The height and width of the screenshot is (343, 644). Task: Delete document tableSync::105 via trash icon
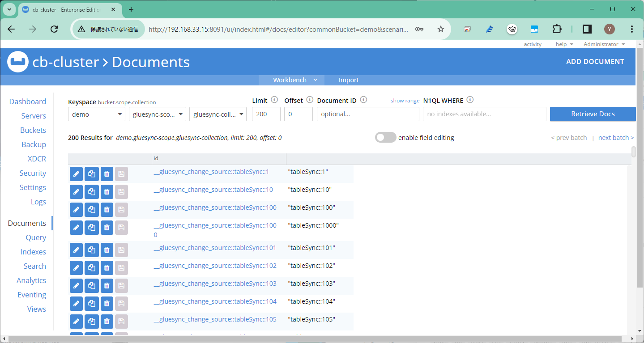coord(107,322)
